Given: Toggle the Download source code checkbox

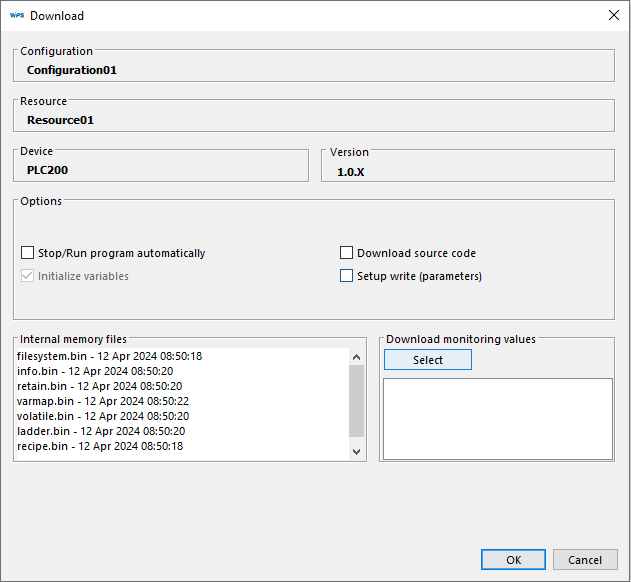Looking at the screenshot, I should (347, 254).
